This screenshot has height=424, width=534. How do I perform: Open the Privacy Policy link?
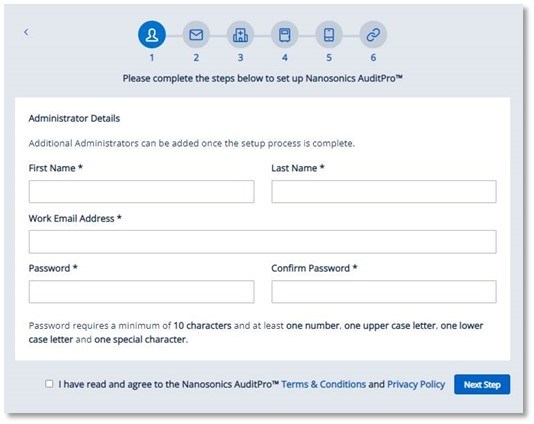point(416,384)
